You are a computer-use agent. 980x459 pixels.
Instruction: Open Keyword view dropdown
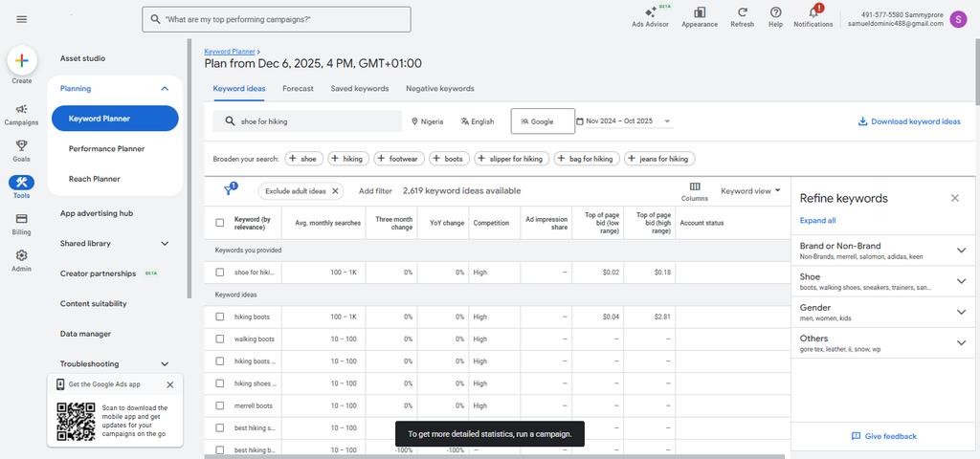click(750, 191)
